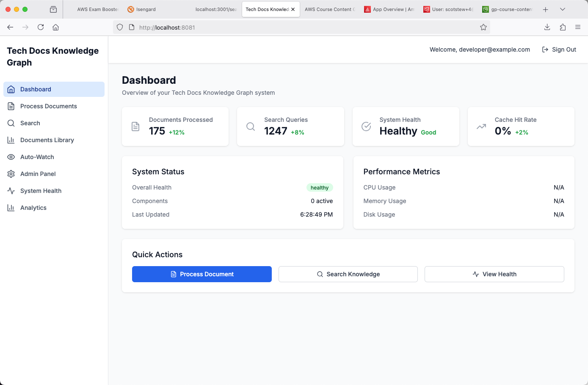The height and width of the screenshot is (385, 588).
Task: Sign out of the developer account
Action: (x=559, y=49)
